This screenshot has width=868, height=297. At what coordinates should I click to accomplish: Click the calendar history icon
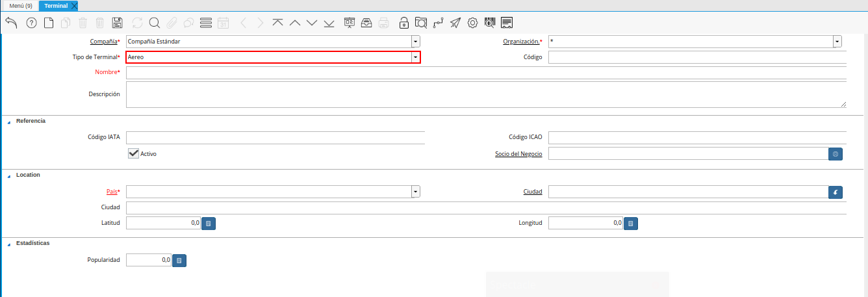click(x=223, y=23)
